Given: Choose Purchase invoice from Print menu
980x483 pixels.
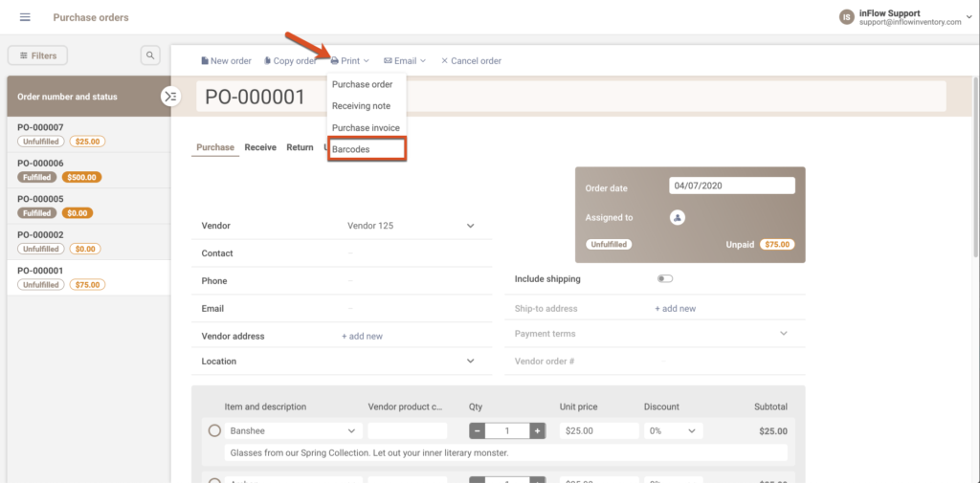Looking at the screenshot, I should [367, 127].
